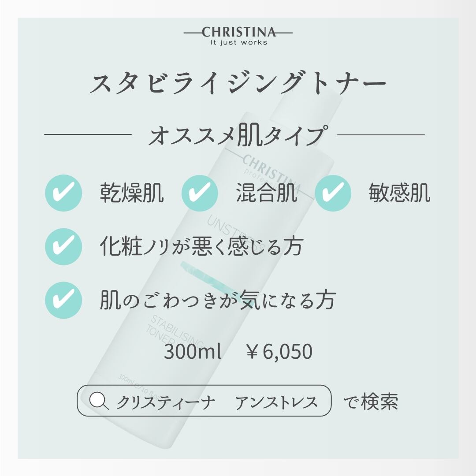Image resolution: width=476 pixels, height=476 pixels.
Task: Click the 300ml volume text
Action: (x=192, y=352)
